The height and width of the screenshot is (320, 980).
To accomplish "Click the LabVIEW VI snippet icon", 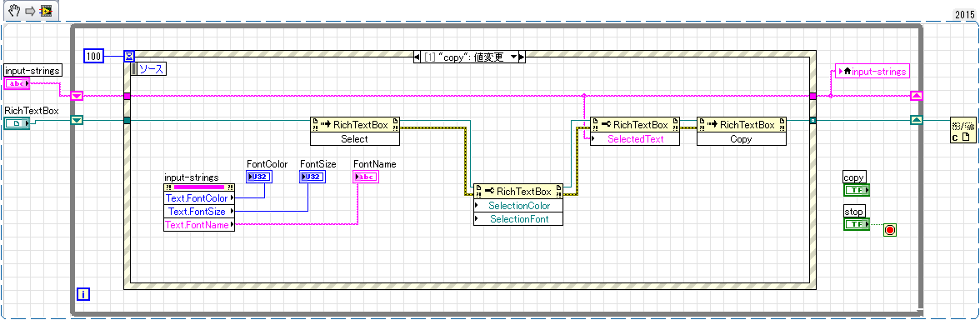I will [46, 11].
